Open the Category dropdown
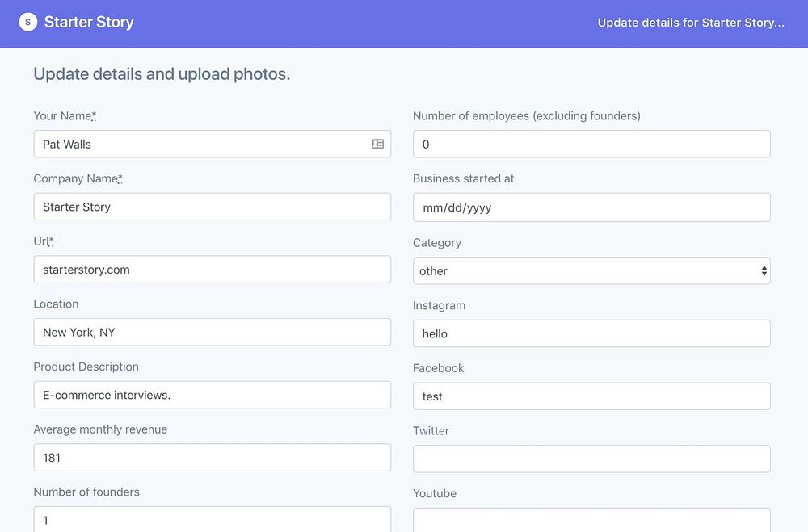This screenshot has width=808, height=532. 591,271
